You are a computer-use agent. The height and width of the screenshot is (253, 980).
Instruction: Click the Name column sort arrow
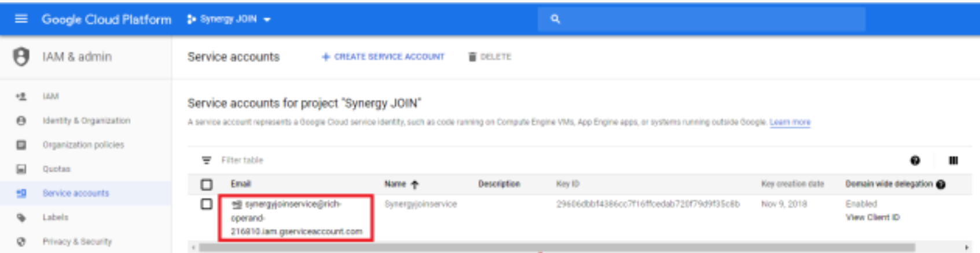pyautogui.click(x=414, y=185)
